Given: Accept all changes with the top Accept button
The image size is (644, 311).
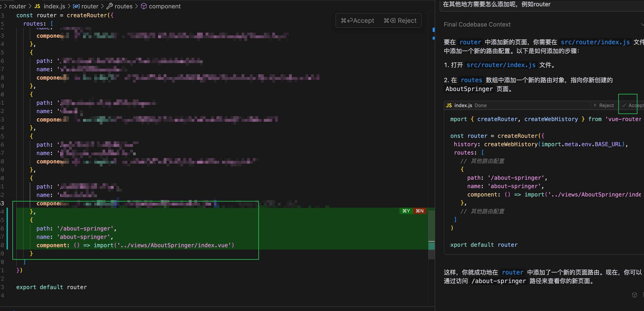Looking at the screenshot, I should click(x=358, y=20).
